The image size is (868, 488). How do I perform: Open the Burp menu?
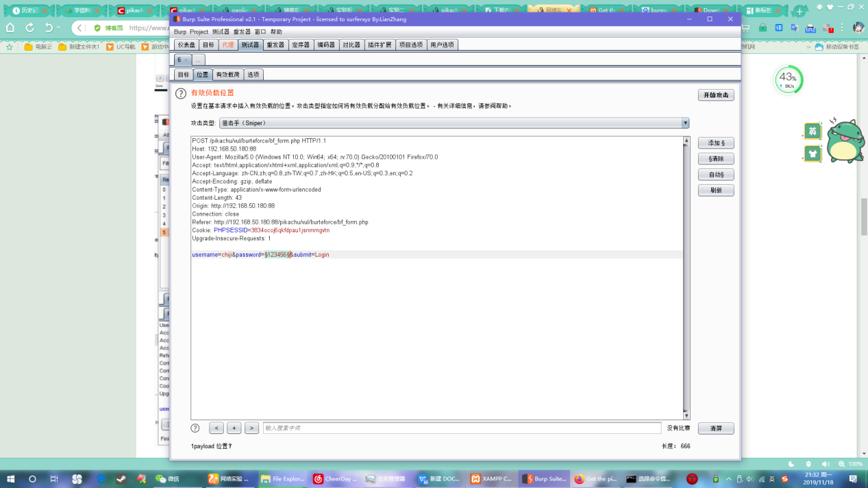179,32
